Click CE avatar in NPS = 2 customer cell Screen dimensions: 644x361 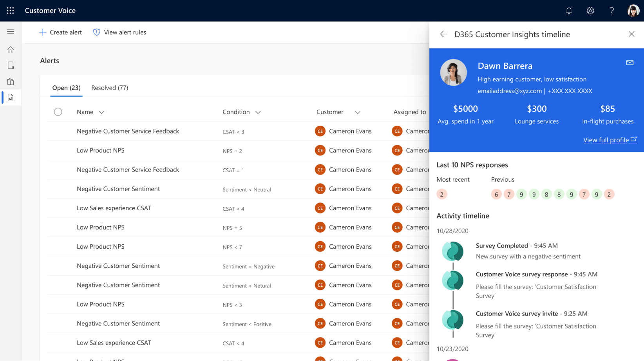[320, 150]
